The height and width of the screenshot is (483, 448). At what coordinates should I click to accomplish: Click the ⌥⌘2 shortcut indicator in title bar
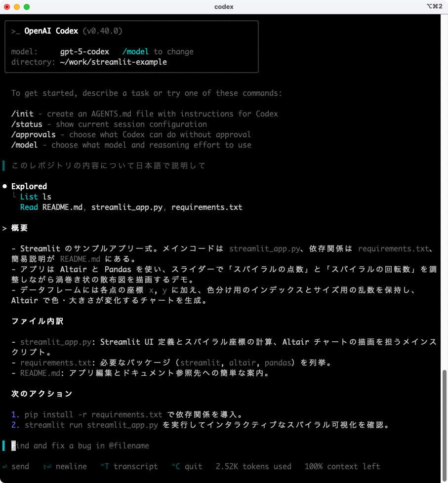pyautogui.click(x=435, y=6)
